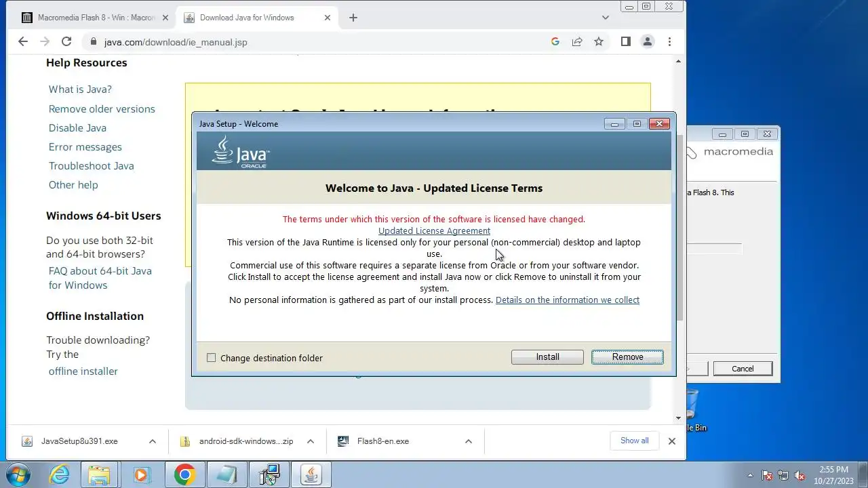Expand options for android-sdk-windows zip download

click(x=310, y=441)
